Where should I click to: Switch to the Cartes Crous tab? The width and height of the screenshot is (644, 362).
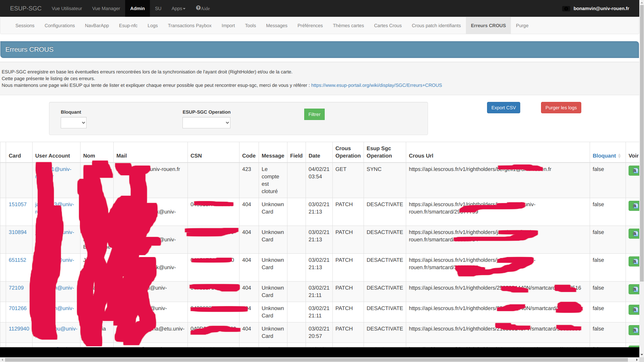point(388,26)
